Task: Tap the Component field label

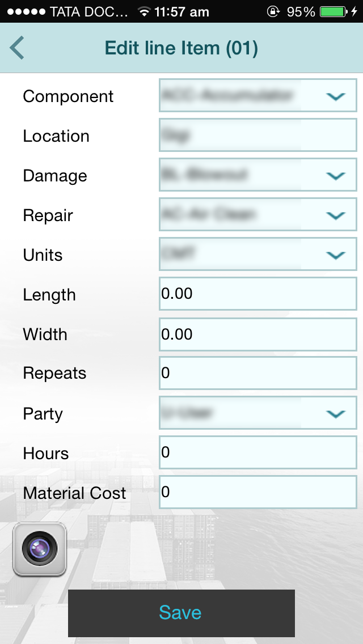Action: click(x=68, y=96)
